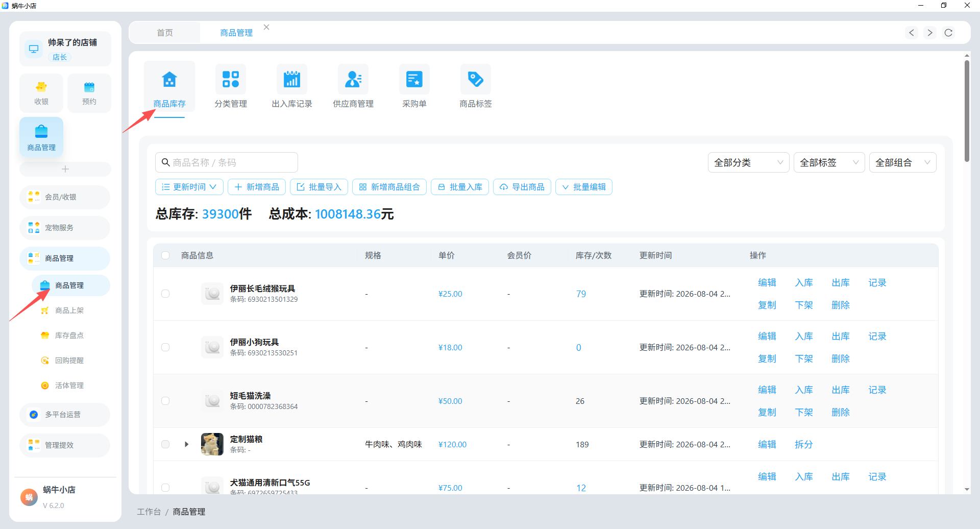Click the 新增商品 button
The width and height of the screenshot is (980, 529).
point(257,187)
